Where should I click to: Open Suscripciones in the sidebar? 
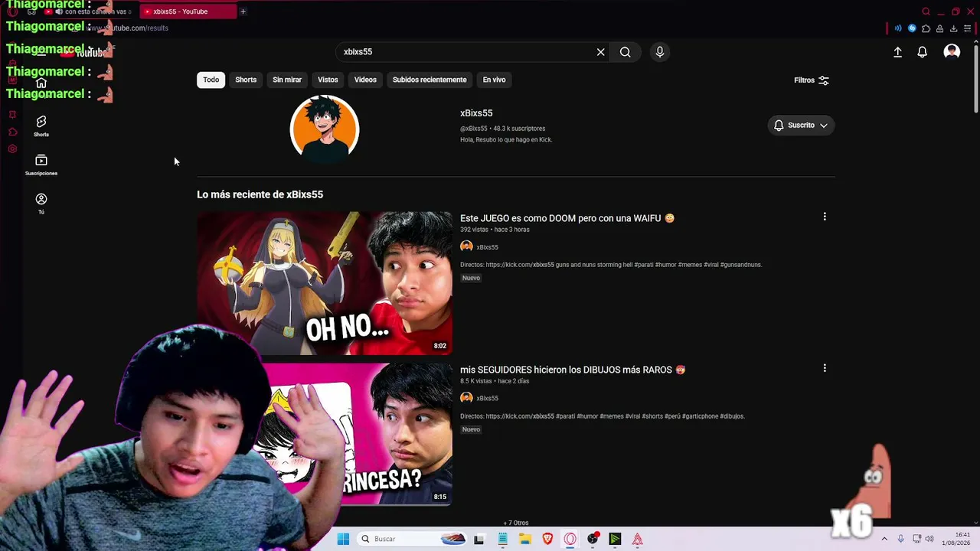point(41,165)
